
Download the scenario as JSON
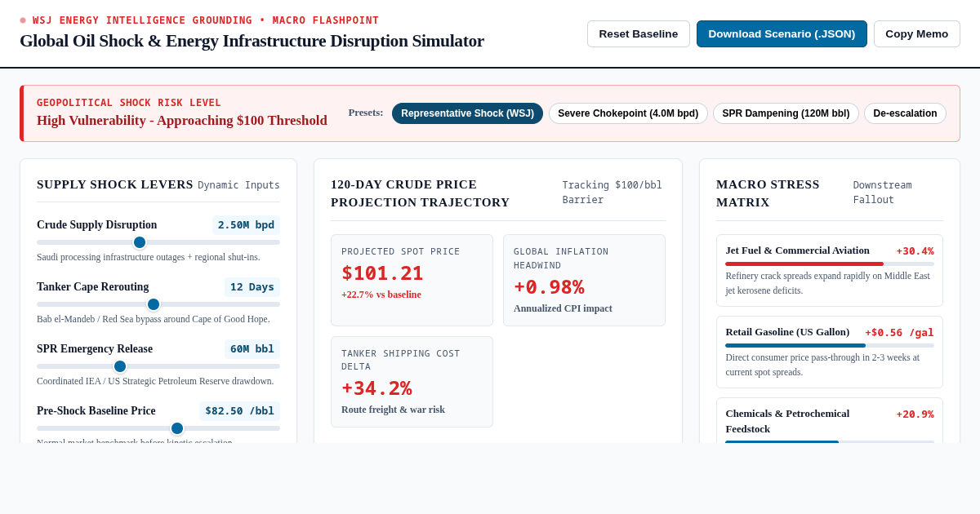[782, 33]
